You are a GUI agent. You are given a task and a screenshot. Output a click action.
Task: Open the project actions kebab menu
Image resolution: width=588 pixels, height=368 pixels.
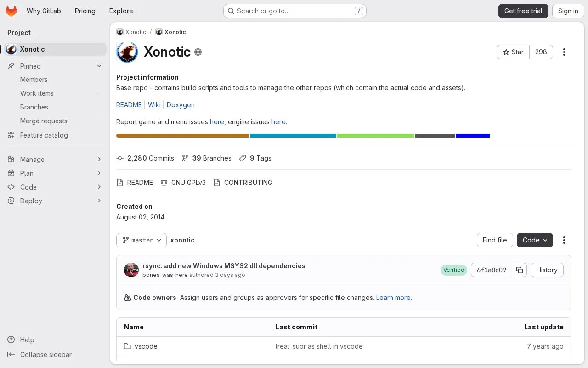(564, 52)
